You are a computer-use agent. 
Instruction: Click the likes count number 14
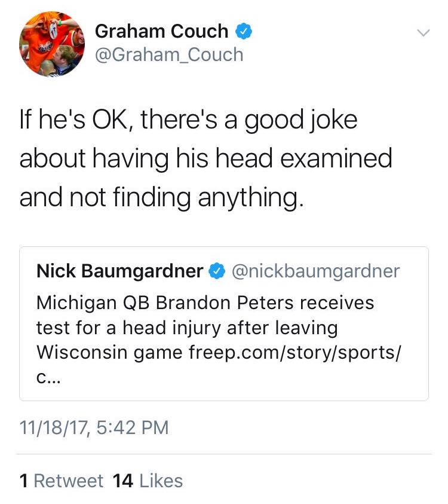click(x=122, y=481)
